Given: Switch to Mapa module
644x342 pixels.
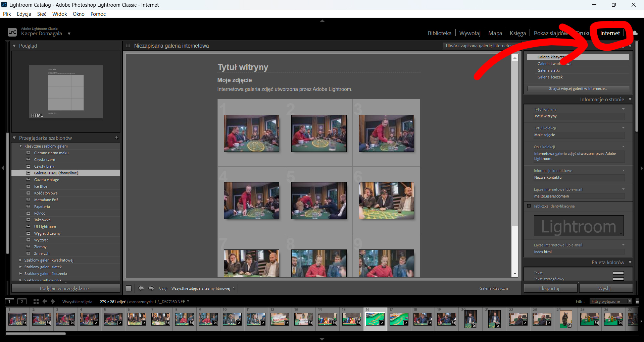Looking at the screenshot, I should (495, 33).
